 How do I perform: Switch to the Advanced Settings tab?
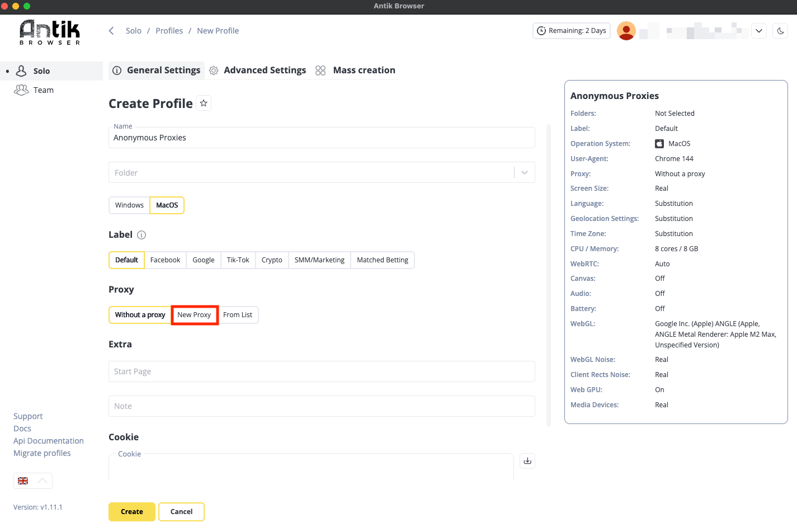click(x=265, y=70)
